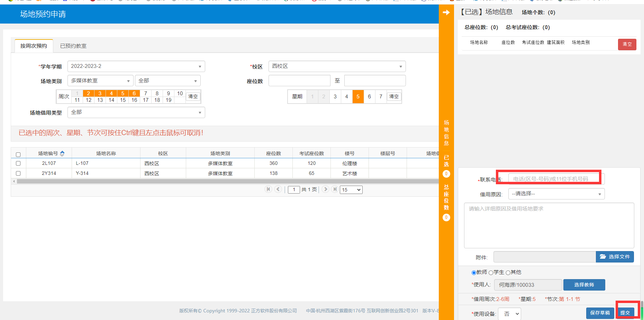Image resolution: width=644 pixels, height=320 pixels.
Task: Click the 提交 submit button
Action: 625,313
